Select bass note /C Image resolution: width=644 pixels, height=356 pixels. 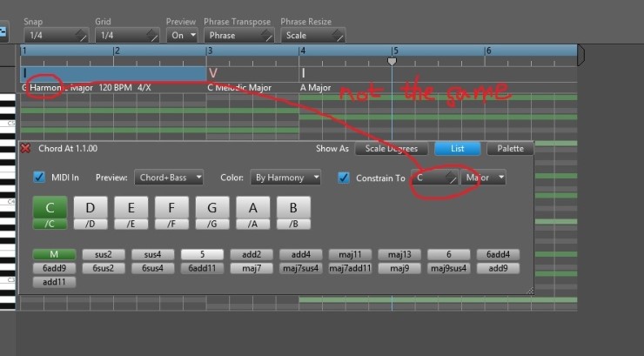50,225
